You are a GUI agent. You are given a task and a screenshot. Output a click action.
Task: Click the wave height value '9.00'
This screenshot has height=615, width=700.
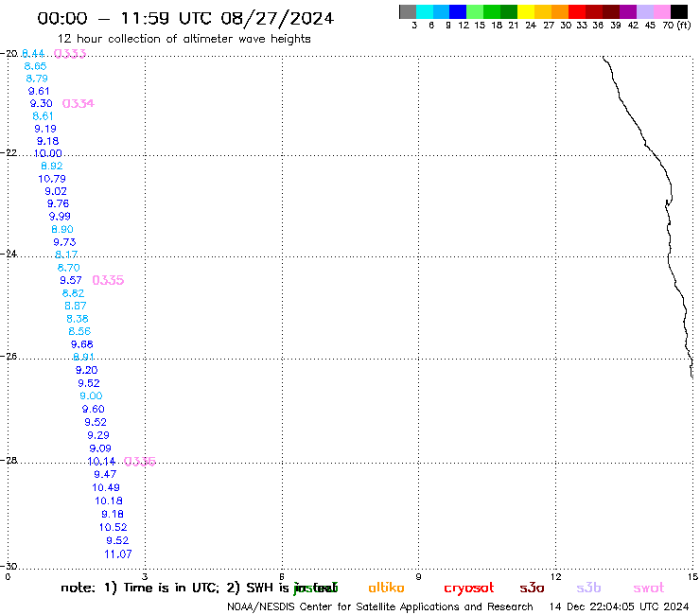(x=91, y=396)
